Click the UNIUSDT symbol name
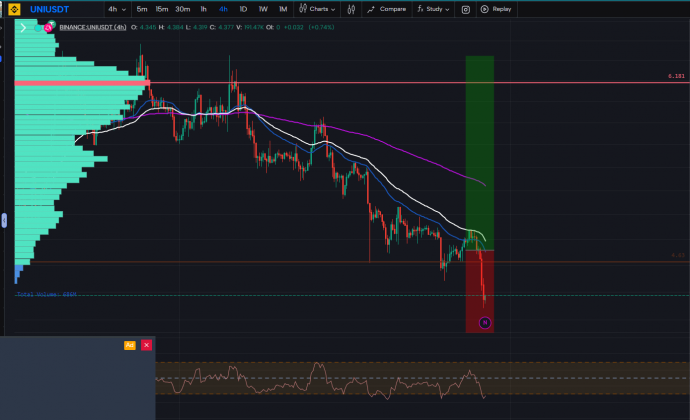The image size is (690, 420). (x=52, y=9)
